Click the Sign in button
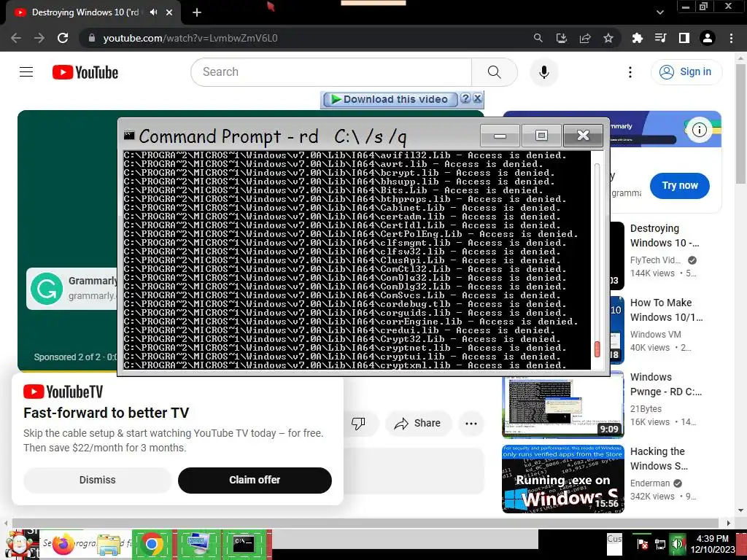 (x=686, y=72)
